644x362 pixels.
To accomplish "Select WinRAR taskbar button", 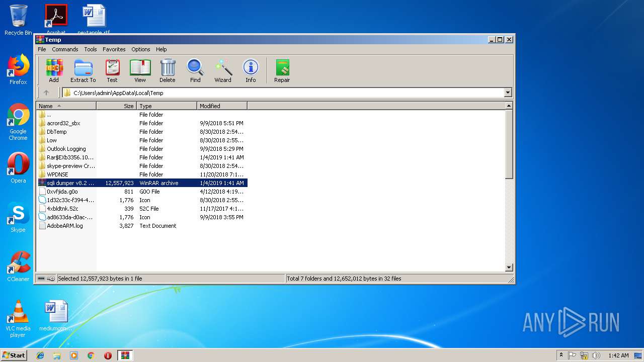I will pos(125,355).
